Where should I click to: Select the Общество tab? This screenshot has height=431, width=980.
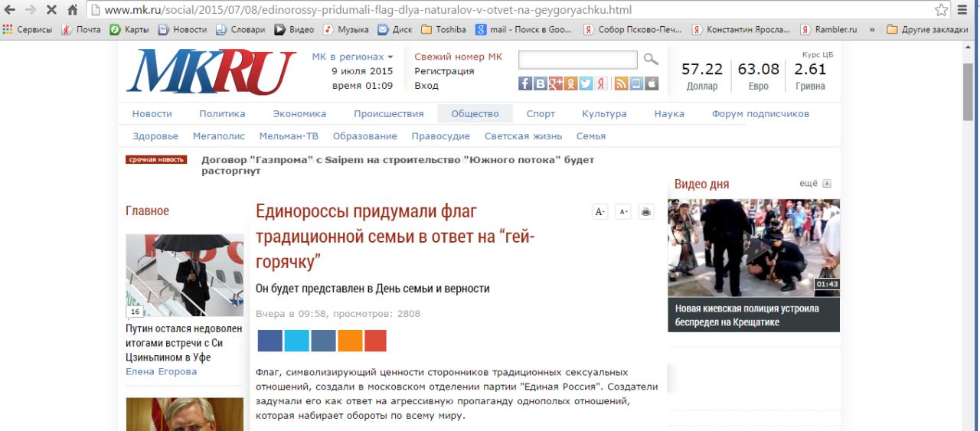(x=475, y=113)
